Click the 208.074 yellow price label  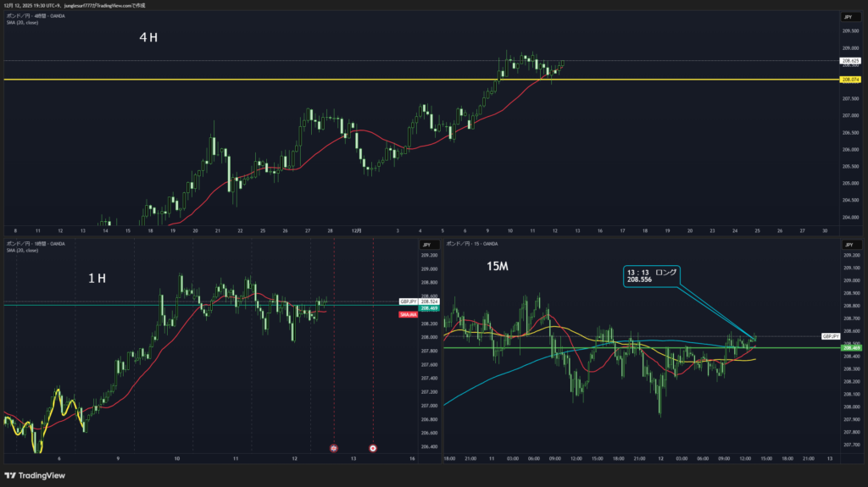coord(849,80)
